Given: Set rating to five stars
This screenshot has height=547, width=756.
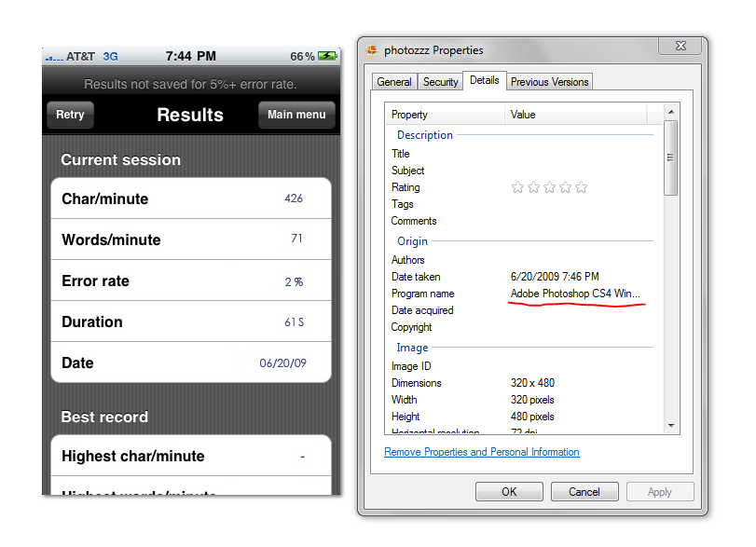Looking at the screenshot, I should 581,187.
